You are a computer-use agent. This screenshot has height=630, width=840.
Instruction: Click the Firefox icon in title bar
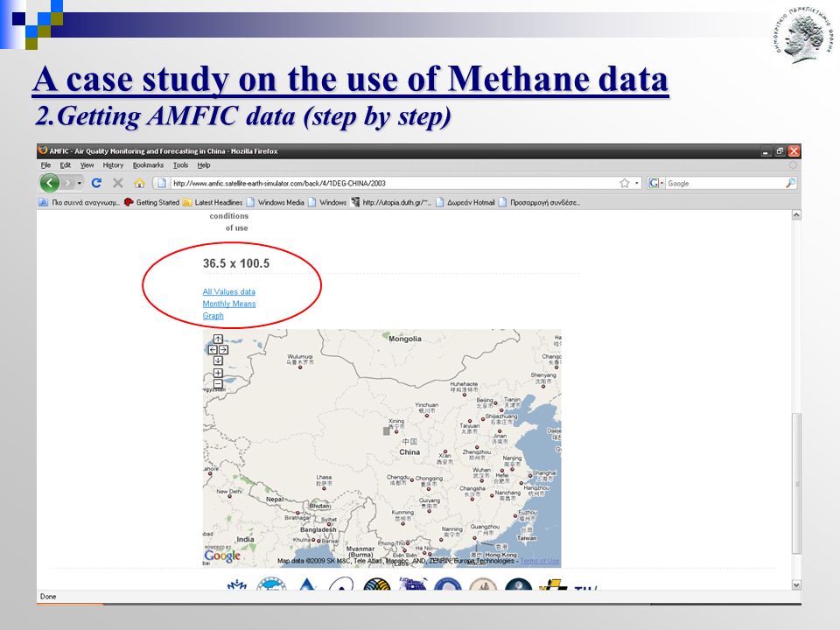point(43,150)
